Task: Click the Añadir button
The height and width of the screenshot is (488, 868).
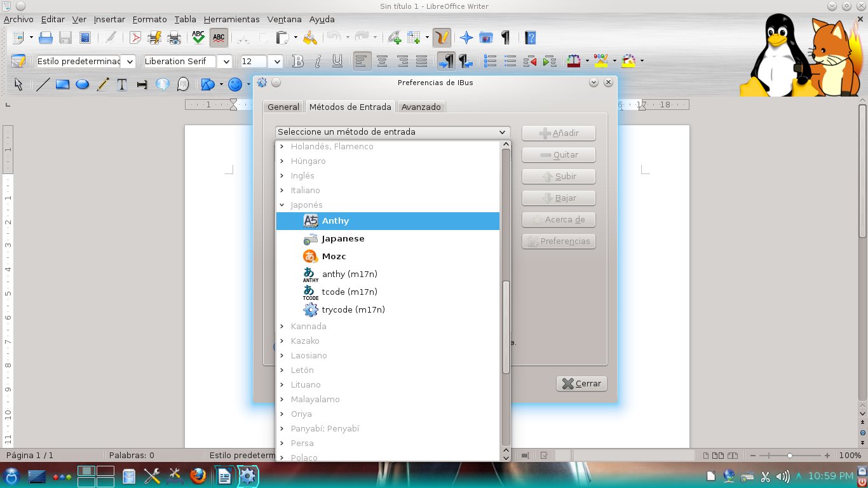Action: pyautogui.click(x=559, y=133)
